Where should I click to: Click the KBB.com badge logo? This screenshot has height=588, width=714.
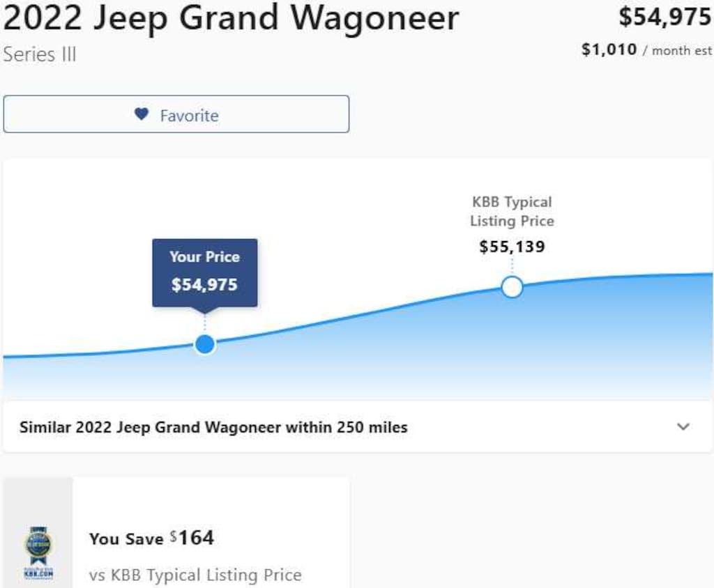coord(38,554)
